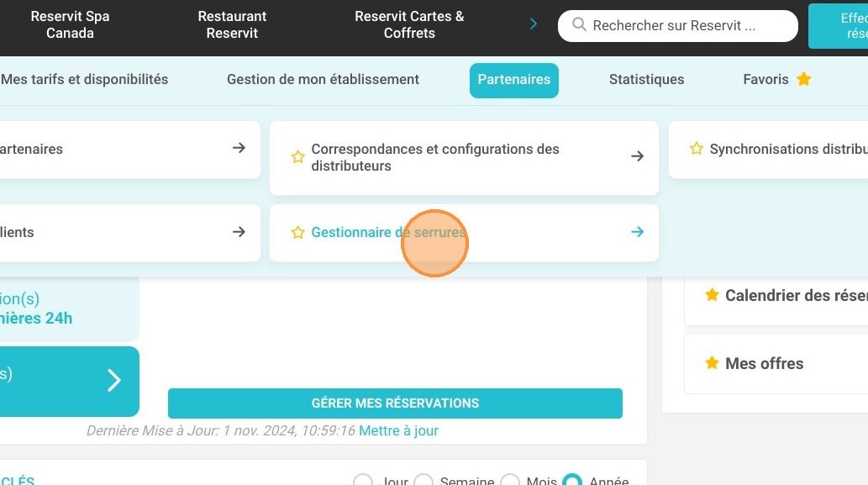Select the Jour radio button

(x=363, y=481)
